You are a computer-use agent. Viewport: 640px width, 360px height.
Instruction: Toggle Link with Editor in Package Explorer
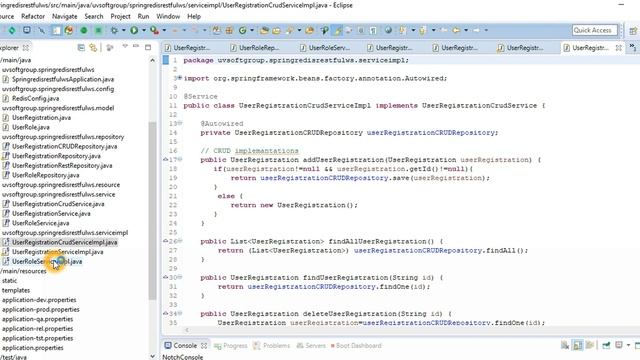click(x=93, y=48)
